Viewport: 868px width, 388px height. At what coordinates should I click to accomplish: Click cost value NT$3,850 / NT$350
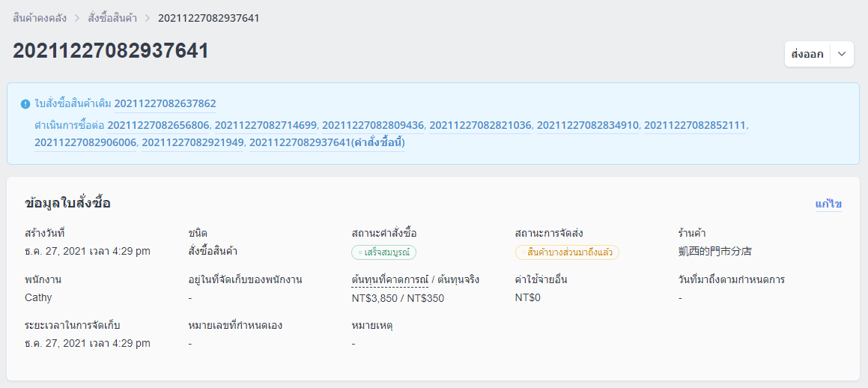[398, 298]
